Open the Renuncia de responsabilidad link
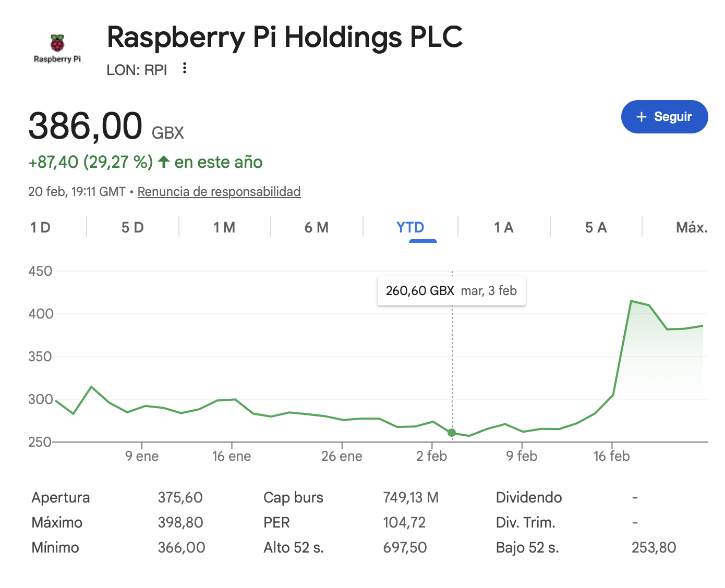Image resolution: width=725 pixels, height=588 pixels. [x=219, y=192]
